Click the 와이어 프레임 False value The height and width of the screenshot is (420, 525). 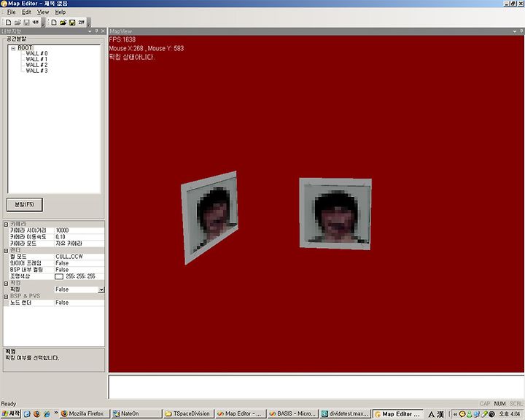coord(79,263)
